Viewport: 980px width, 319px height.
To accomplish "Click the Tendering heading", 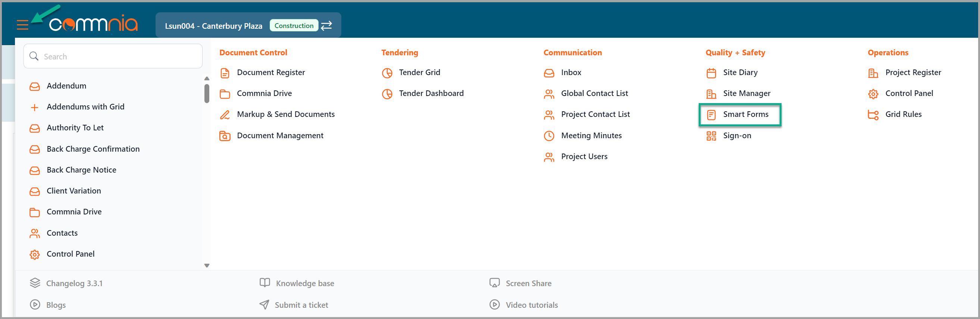I will tap(400, 53).
